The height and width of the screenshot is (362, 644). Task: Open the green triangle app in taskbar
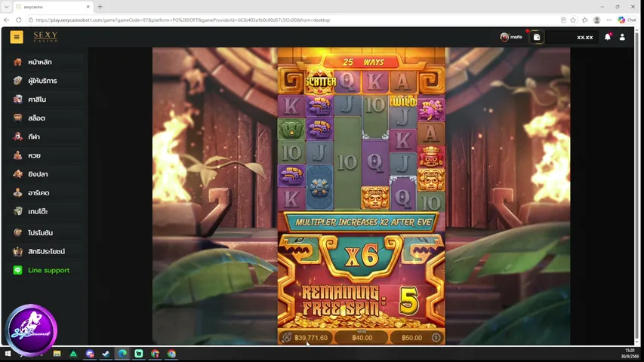(x=73, y=354)
